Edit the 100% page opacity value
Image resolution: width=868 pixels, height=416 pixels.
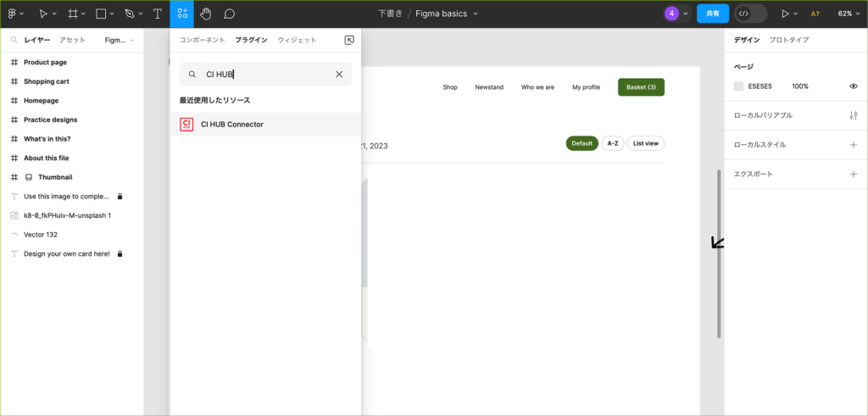tap(800, 86)
